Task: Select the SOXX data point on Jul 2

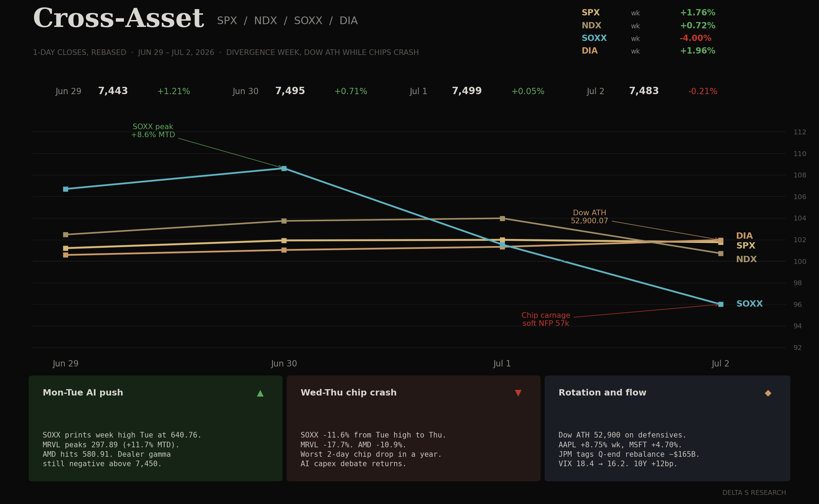Action: click(x=721, y=304)
